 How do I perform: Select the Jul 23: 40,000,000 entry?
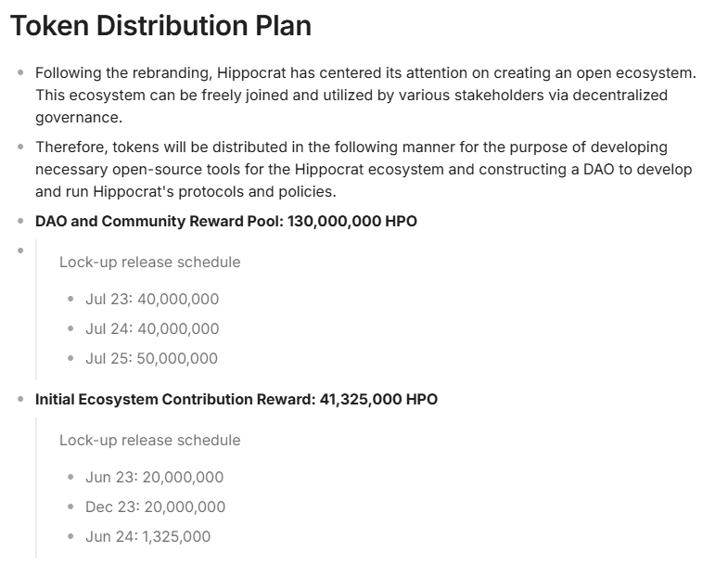(152, 300)
